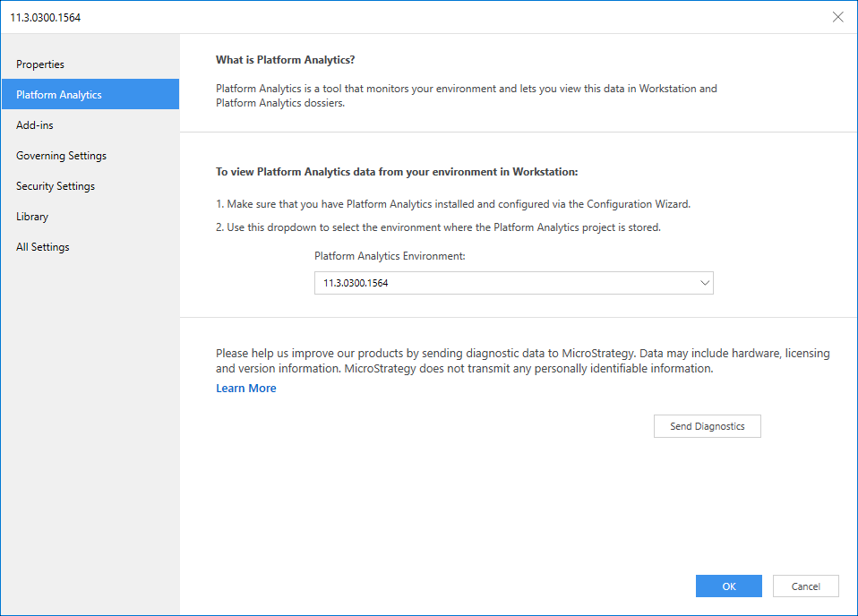Click the step 1 Configuration Wizard instruction

[x=453, y=204]
